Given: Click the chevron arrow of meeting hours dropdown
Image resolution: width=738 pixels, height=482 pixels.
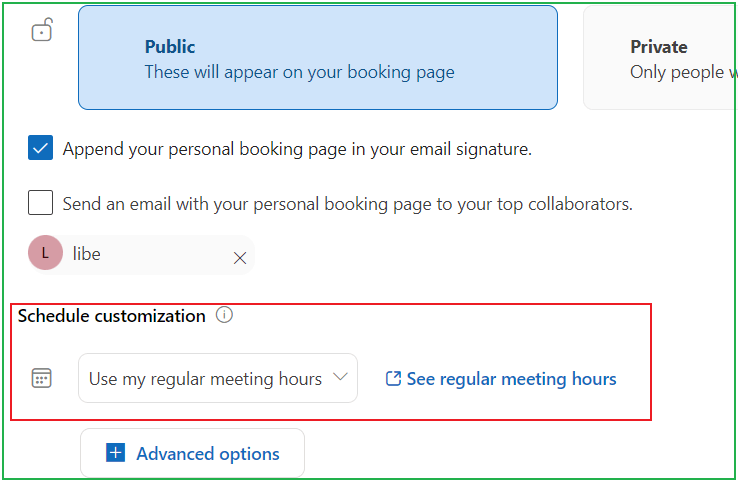Looking at the screenshot, I should pyautogui.click(x=340, y=377).
